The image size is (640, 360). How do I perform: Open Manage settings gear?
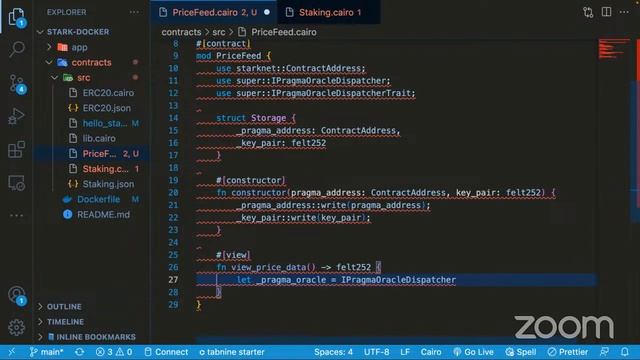click(x=16, y=327)
